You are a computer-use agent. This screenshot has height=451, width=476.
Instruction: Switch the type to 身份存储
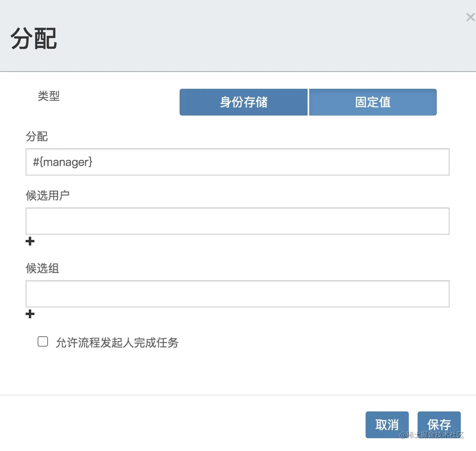(x=244, y=102)
